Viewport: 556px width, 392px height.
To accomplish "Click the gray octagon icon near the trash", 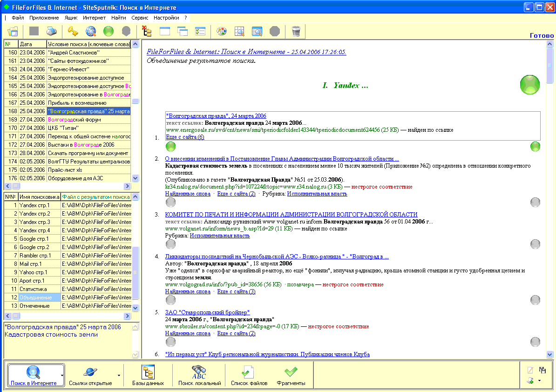I will click(275, 31).
